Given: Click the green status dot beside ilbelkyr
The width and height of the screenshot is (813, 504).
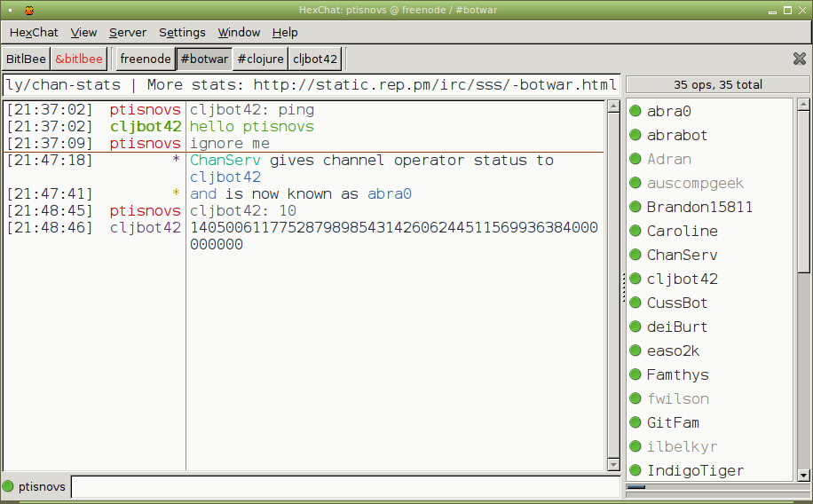Looking at the screenshot, I should [x=635, y=446].
